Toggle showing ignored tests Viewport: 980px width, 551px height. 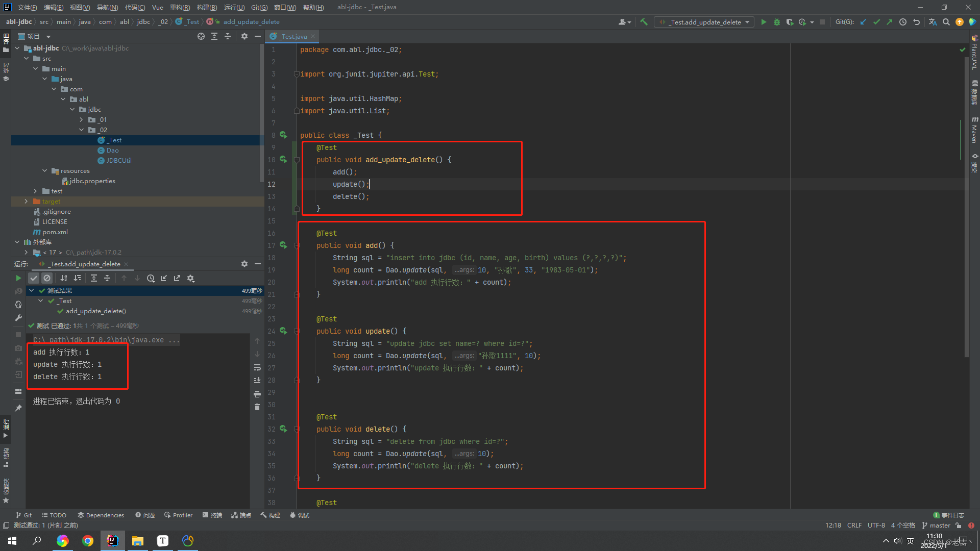47,278
